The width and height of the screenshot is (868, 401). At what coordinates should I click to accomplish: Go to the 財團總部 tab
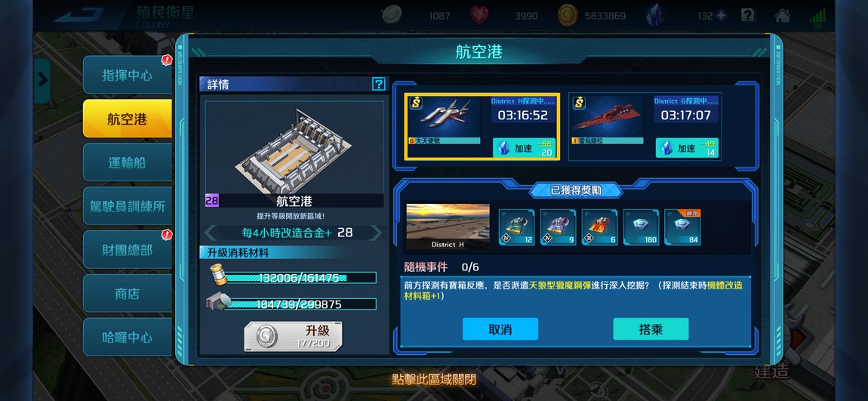(x=128, y=250)
